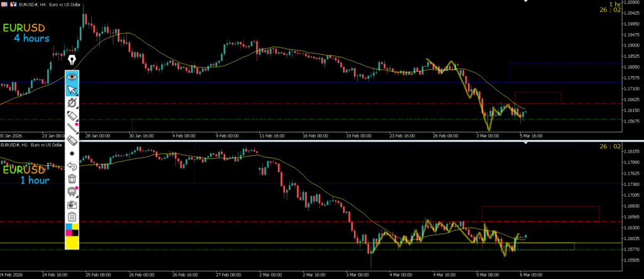The image size is (644, 279).
Task: Click the undo arrow icon
Action: (72, 167)
